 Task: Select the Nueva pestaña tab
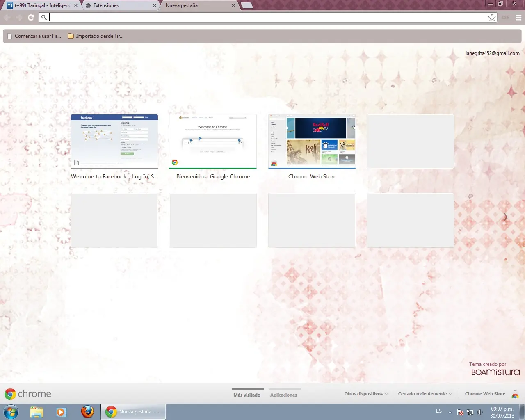[199, 5]
